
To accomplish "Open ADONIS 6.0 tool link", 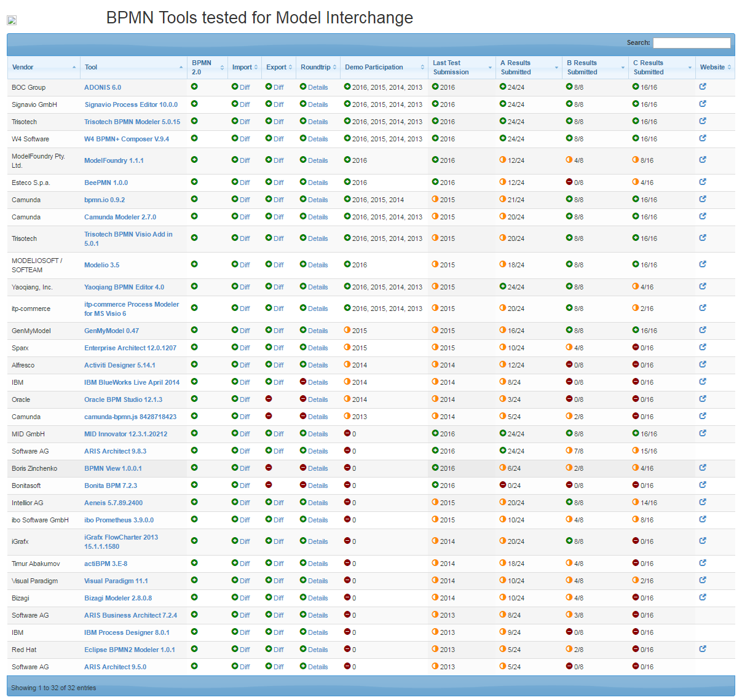I will pyautogui.click(x=103, y=87).
